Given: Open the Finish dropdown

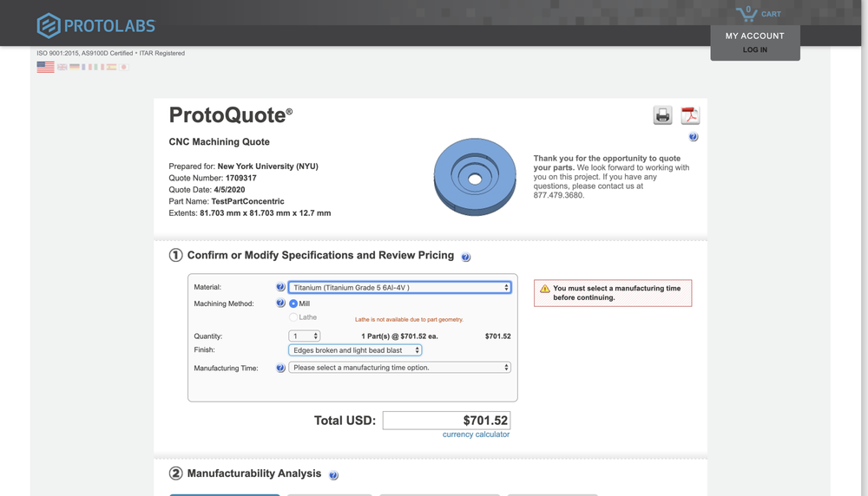Looking at the screenshot, I should click(x=355, y=350).
